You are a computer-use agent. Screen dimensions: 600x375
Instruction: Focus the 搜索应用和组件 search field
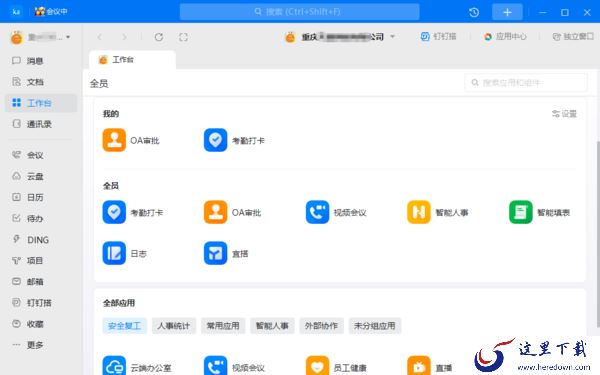(x=526, y=83)
